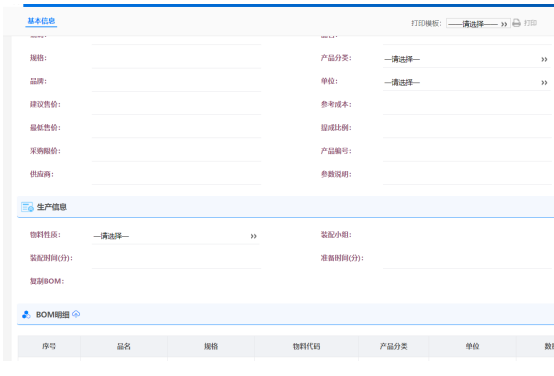
Task: Click the printer icon
Action: click(x=516, y=23)
